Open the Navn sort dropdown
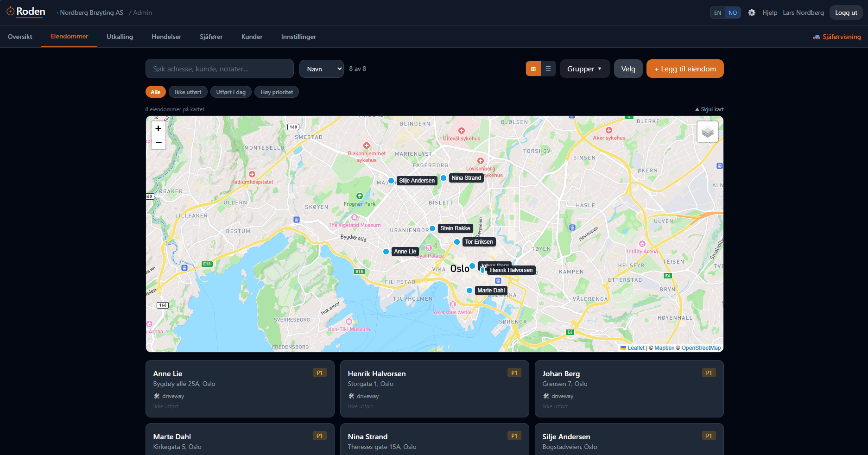Image resolution: width=868 pixels, height=455 pixels. pyautogui.click(x=322, y=69)
